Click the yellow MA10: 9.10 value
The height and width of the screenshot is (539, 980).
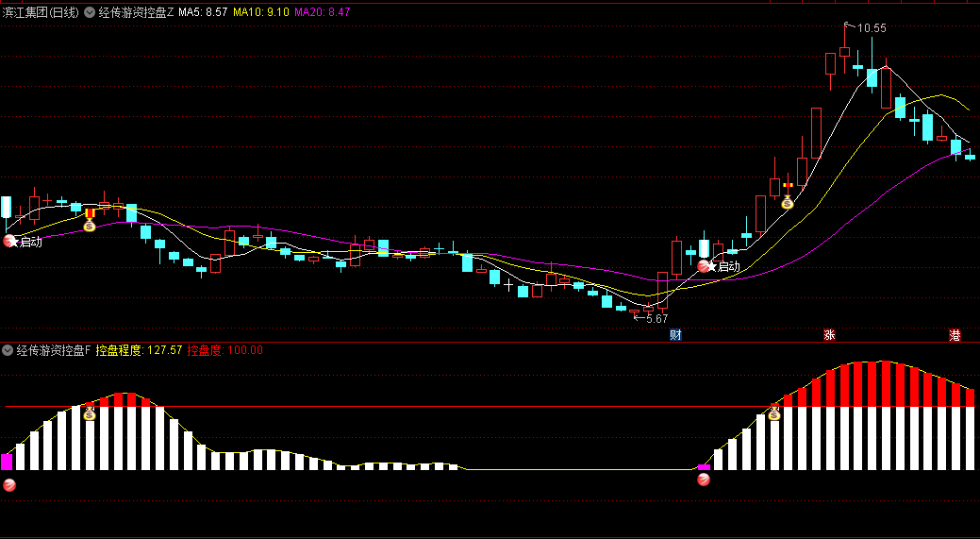[x=260, y=12]
